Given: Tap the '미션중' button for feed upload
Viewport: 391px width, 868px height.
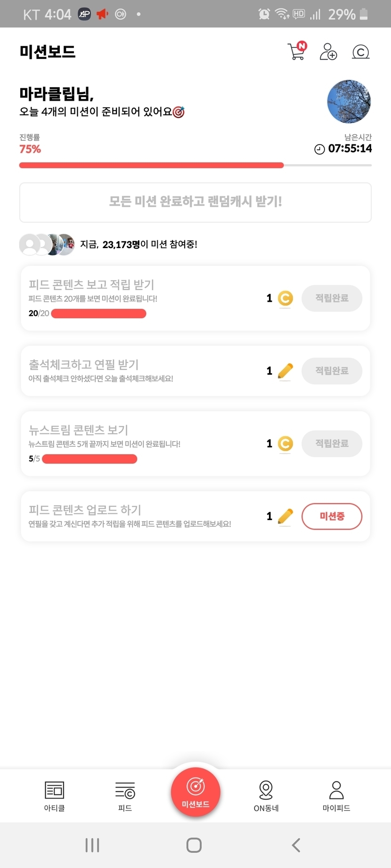Looking at the screenshot, I should coord(332,516).
